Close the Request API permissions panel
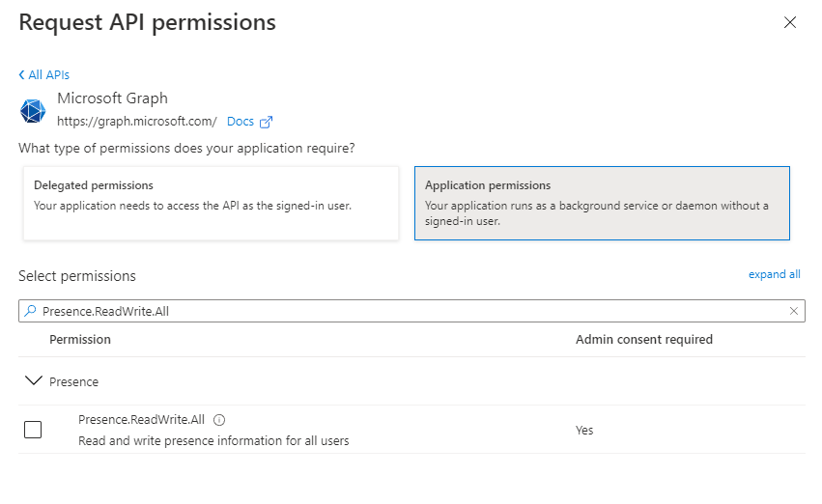Image resolution: width=822 pixels, height=504 pixels. pos(789,22)
